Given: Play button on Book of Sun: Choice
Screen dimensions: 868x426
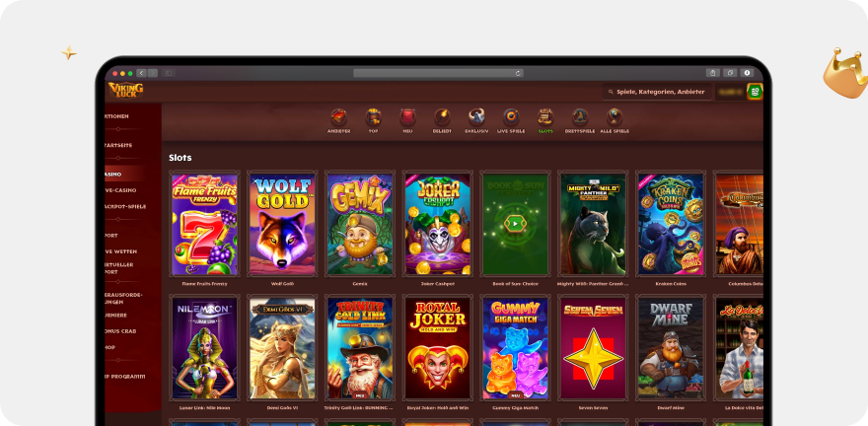Looking at the screenshot, I should 515,224.
